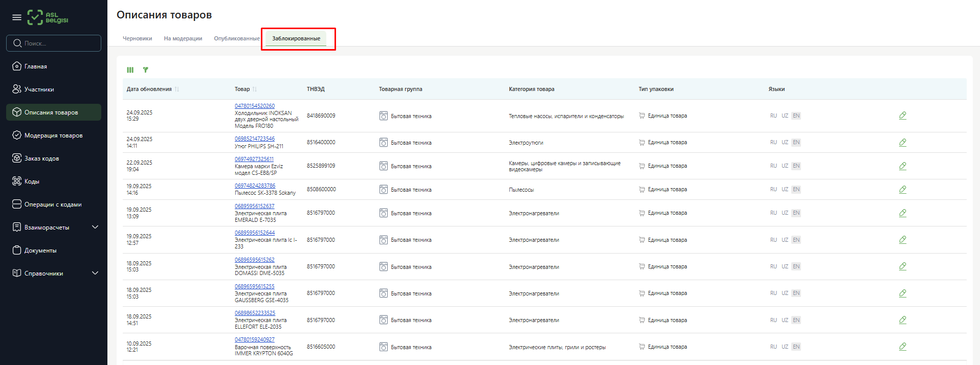The image size is (980, 365).
Task: Open Коды section in sidebar
Action: click(32, 181)
